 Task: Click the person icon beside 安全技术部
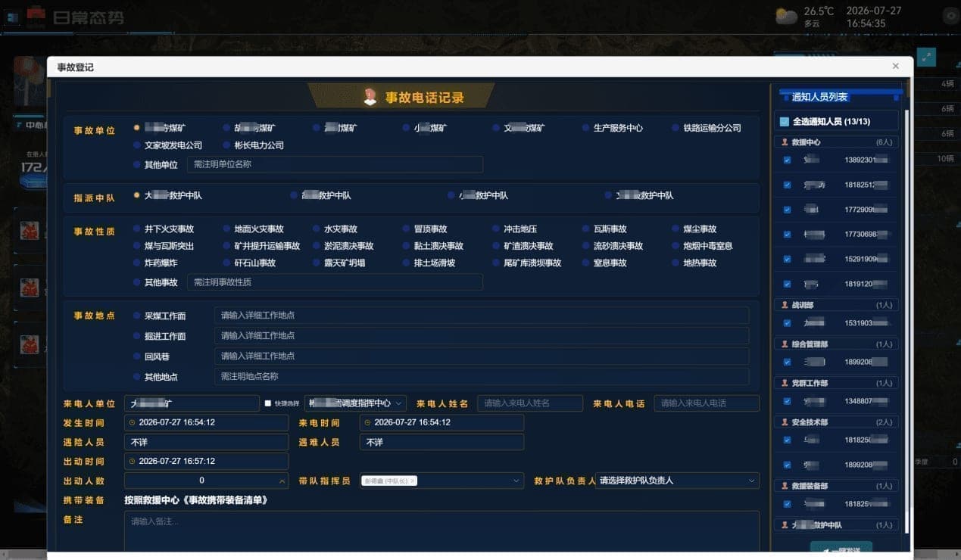[785, 422]
